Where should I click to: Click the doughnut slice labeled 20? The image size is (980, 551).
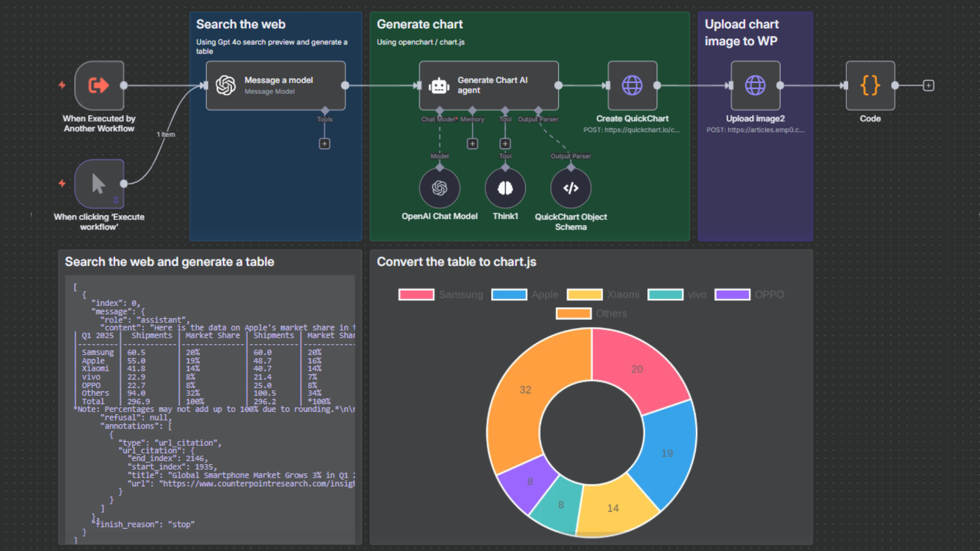637,369
